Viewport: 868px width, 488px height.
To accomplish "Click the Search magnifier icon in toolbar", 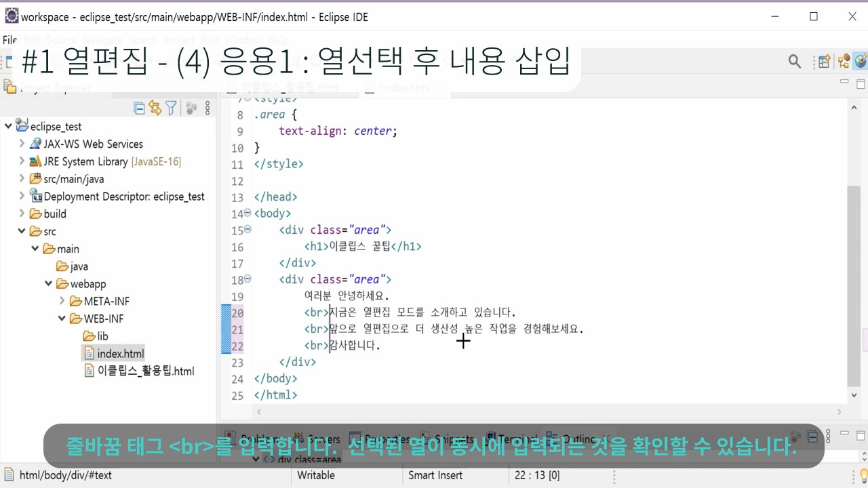I will (x=795, y=62).
